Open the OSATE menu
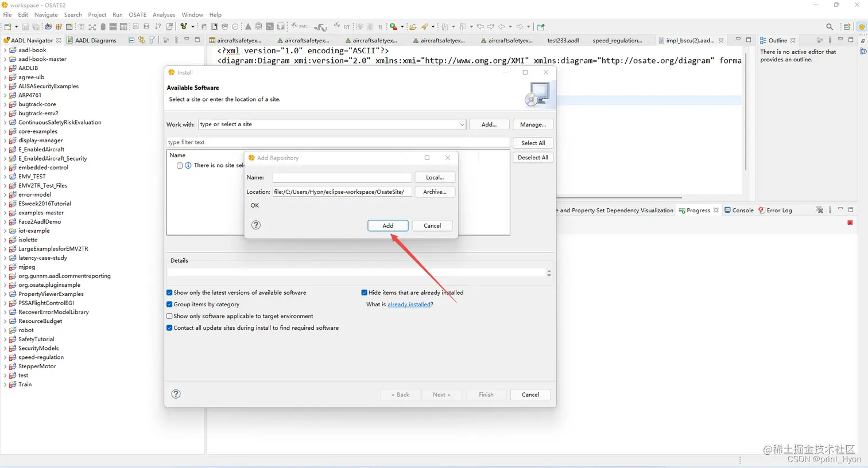The width and height of the screenshot is (868, 468). 137,15
